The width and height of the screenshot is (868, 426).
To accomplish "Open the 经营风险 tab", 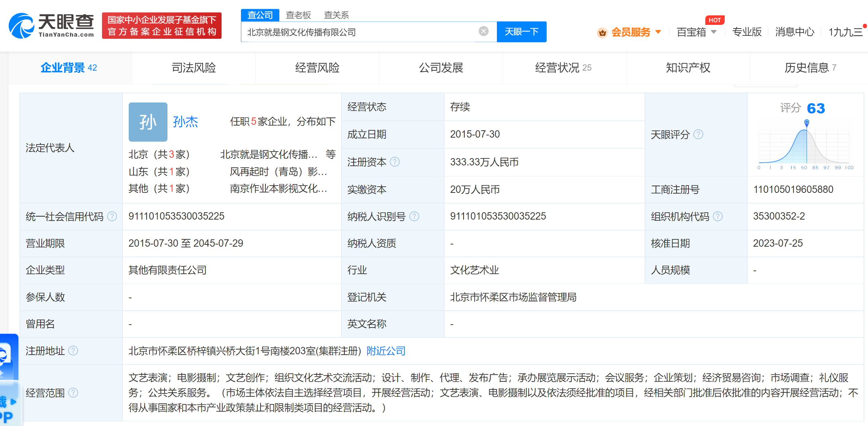I will 317,68.
